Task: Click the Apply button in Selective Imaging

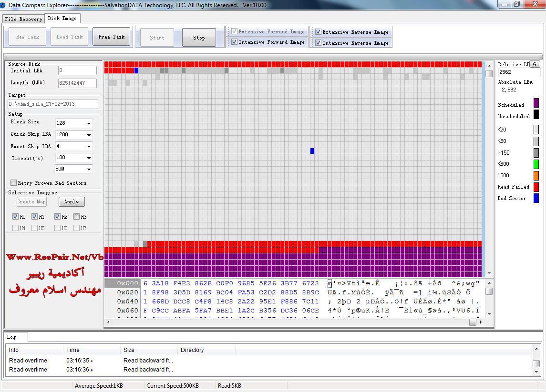Action: coord(72,202)
